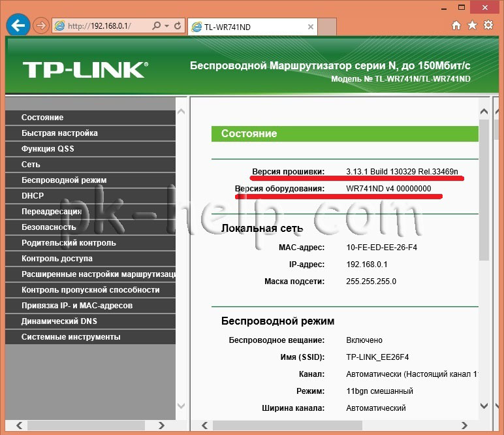Open Родительский контроль menu item
This screenshot has height=435, width=504.
90,243
